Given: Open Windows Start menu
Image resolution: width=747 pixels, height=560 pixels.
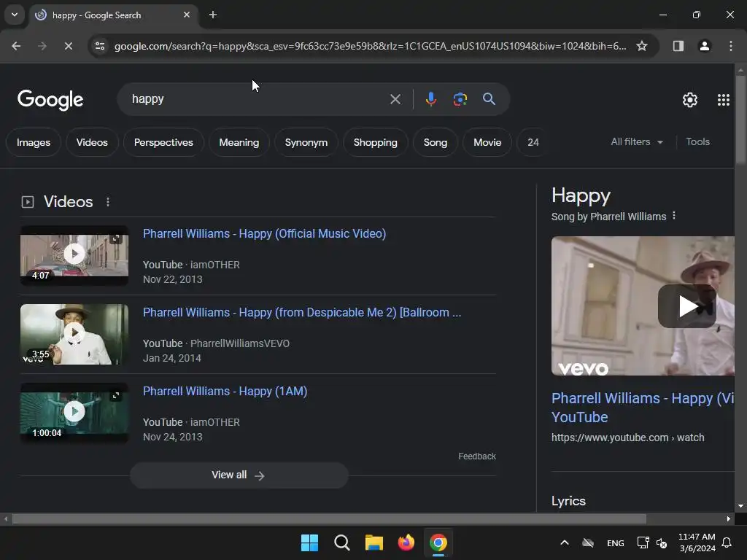Looking at the screenshot, I should pyautogui.click(x=309, y=542).
